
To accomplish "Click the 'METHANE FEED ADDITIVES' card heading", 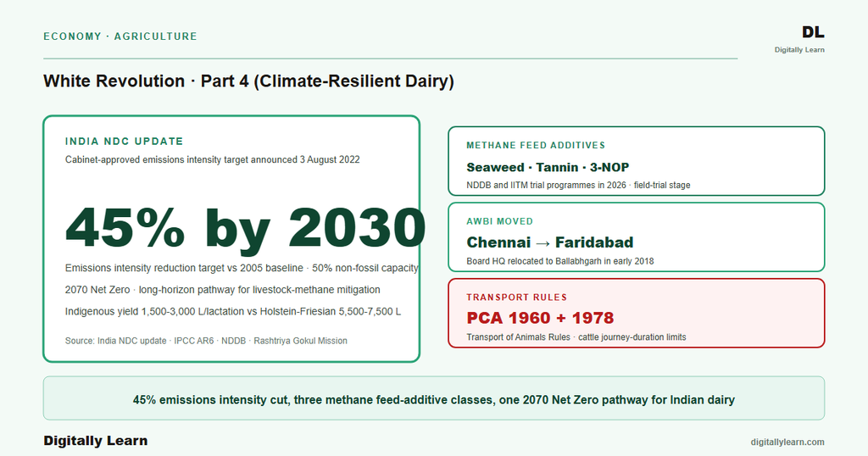I will coord(536,146).
